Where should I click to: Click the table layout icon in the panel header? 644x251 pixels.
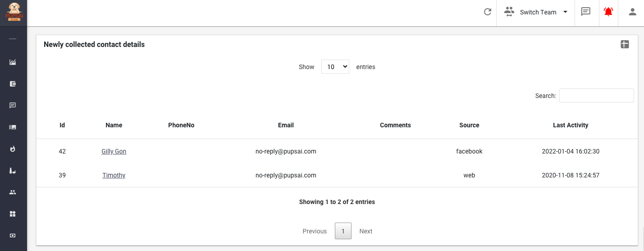click(x=625, y=44)
